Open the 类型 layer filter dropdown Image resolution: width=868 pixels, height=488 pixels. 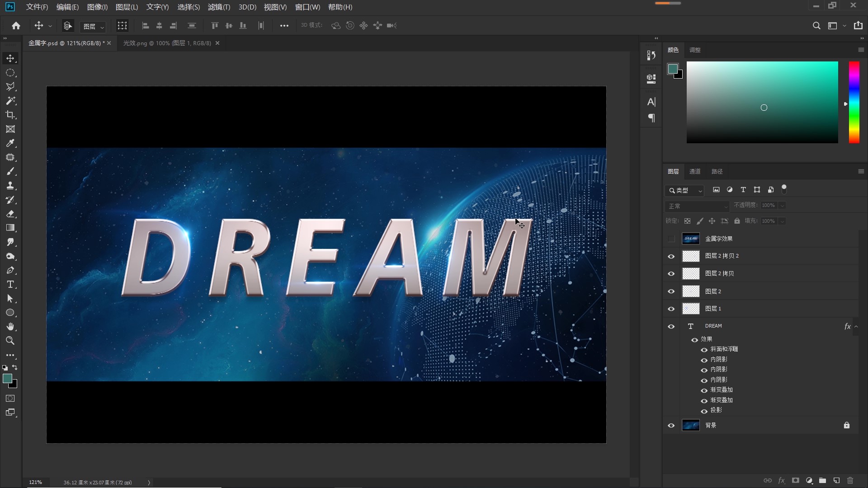point(685,190)
